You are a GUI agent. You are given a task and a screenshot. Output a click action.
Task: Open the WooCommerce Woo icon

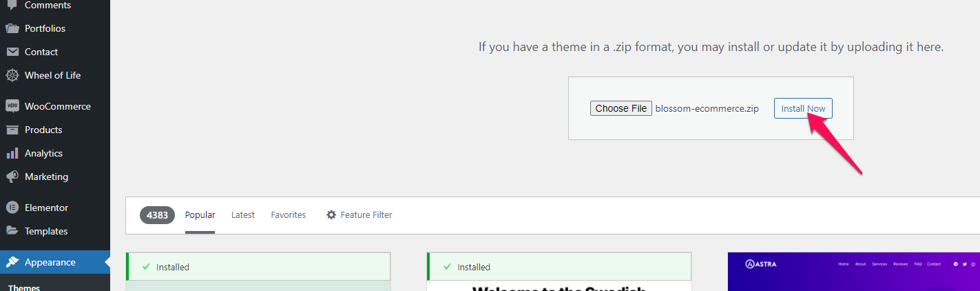pyautogui.click(x=12, y=106)
